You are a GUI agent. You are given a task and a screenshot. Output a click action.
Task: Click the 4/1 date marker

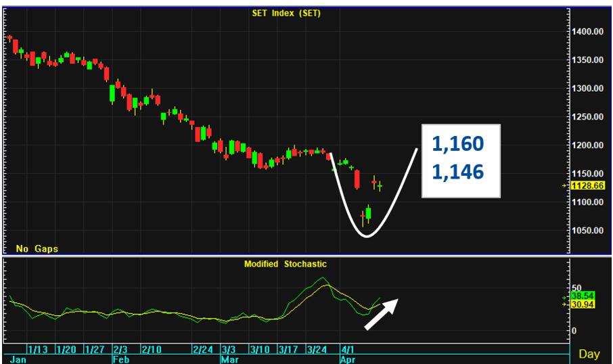point(348,350)
